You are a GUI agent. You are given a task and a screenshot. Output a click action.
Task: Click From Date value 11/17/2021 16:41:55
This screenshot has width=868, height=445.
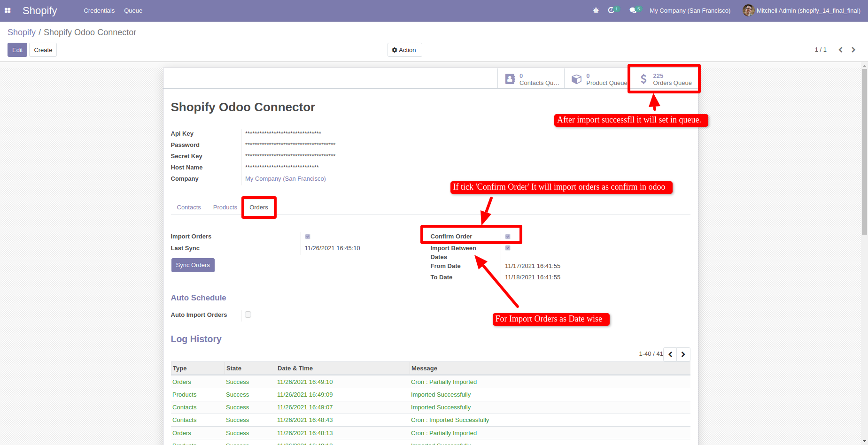[x=533, y=266]
